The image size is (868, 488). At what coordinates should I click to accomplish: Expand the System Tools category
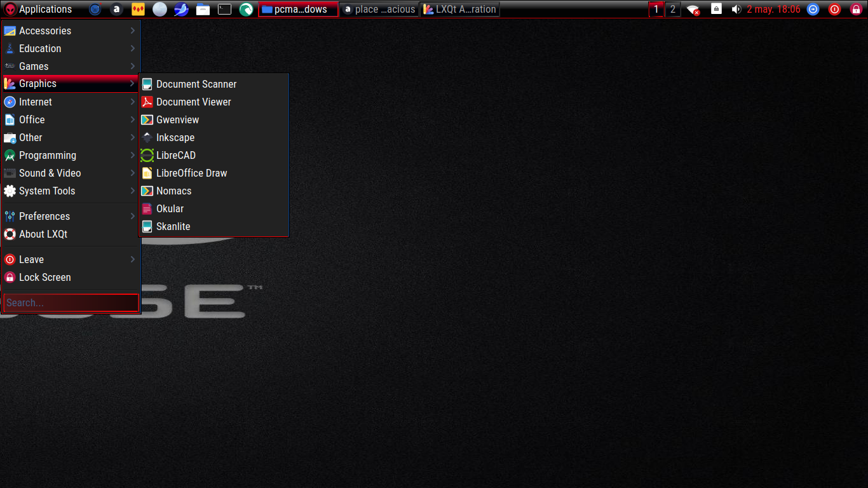pos(71,191)
